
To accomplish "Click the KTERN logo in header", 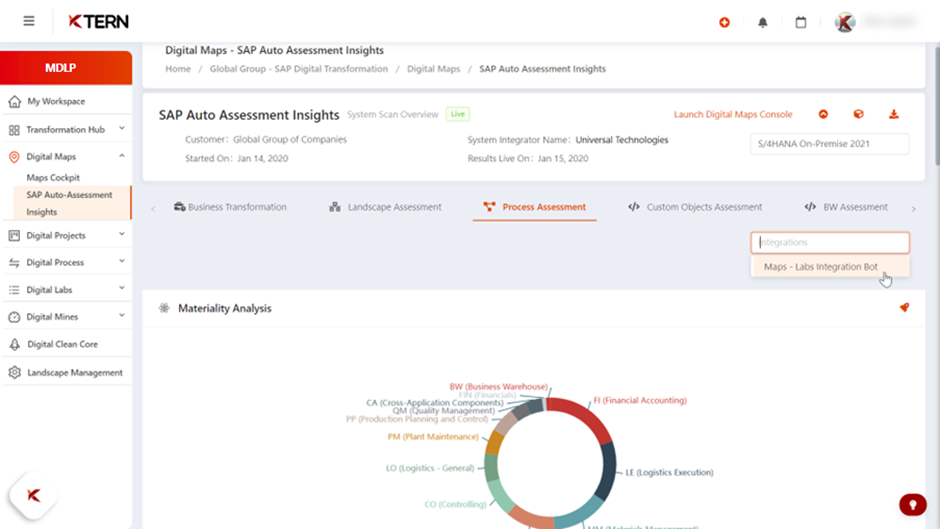I will point(98,22).
